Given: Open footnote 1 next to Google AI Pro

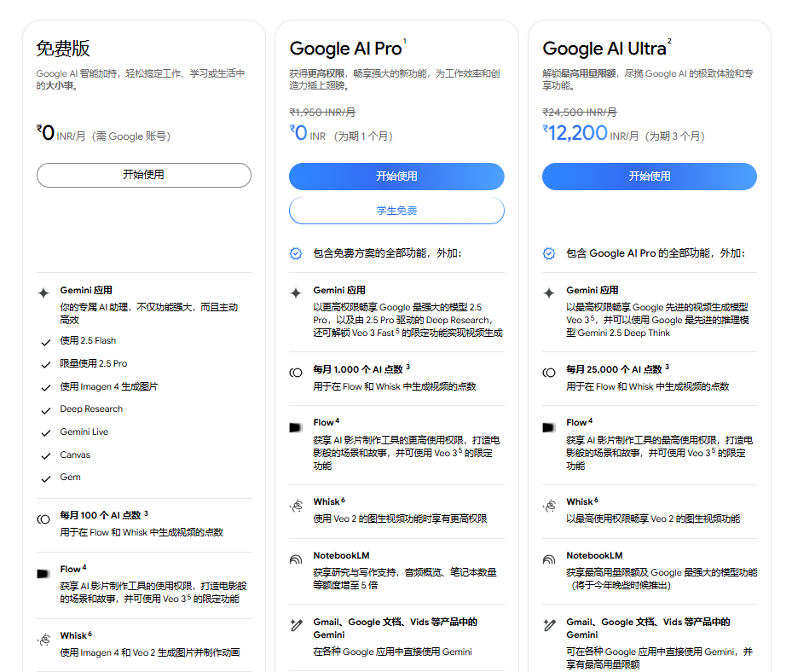Looking at the screenshot, I should pyautogui.click(x=405, y=41).
